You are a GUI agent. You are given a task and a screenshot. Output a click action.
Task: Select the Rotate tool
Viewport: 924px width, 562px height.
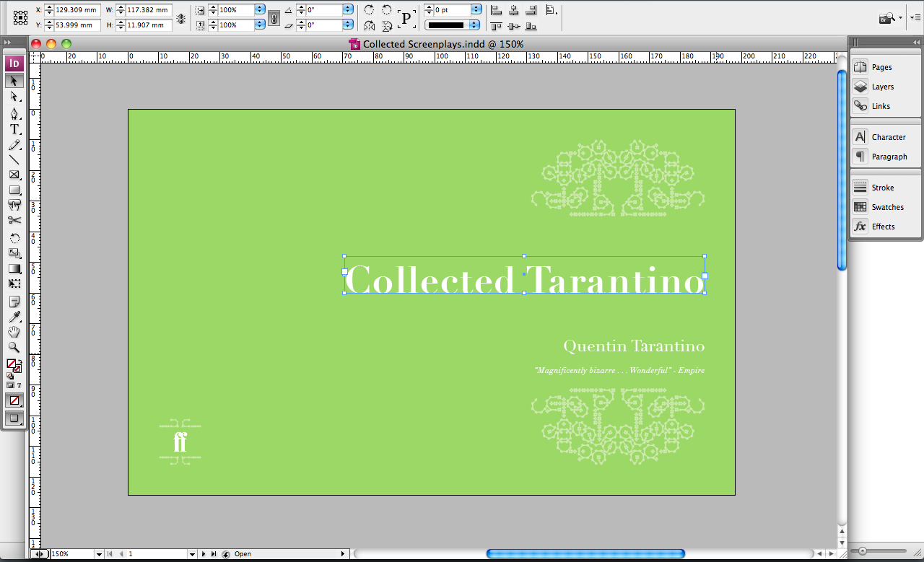tap(14, 238)
